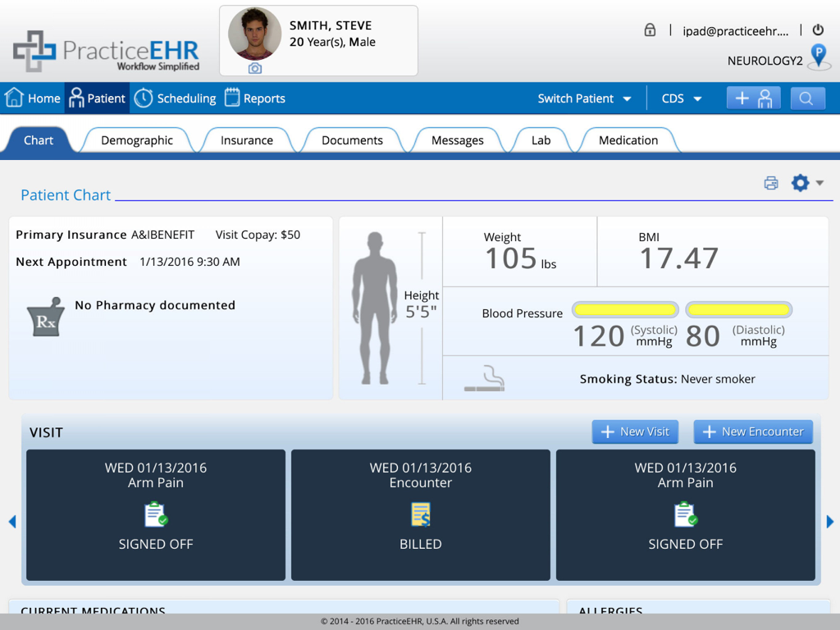Open the Home navigation icon
This screenshot has height=630, width=840.
[x=14, y=98]
